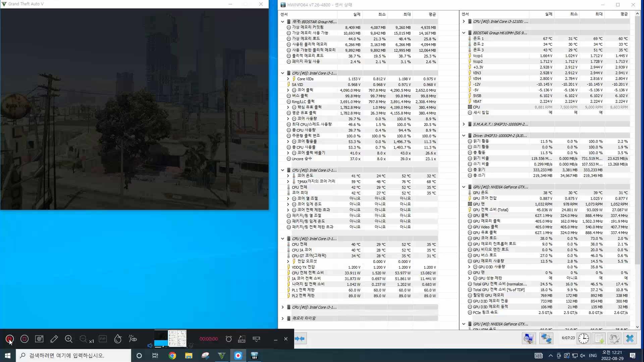Click the Windows taskbar search box
The image size is (644, 362).
coord(73,355)
